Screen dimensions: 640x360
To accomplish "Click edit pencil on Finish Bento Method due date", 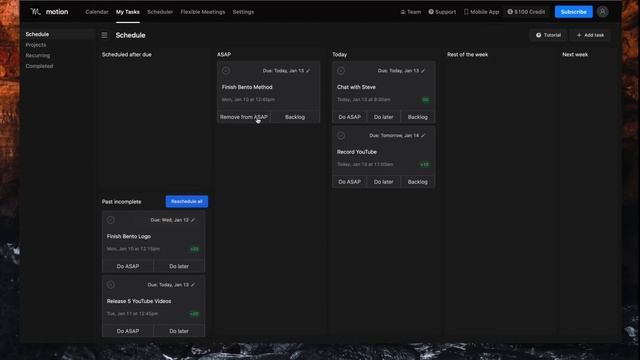I will point(308,71).
